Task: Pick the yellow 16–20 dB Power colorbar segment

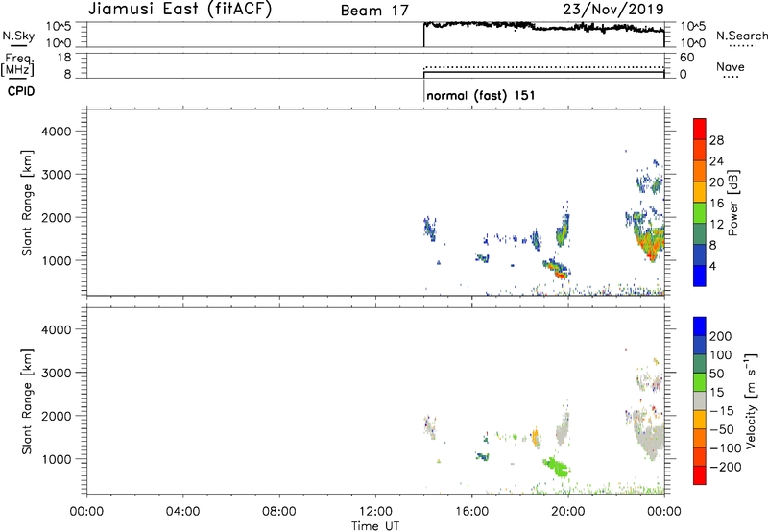Action: click(700, 192)
